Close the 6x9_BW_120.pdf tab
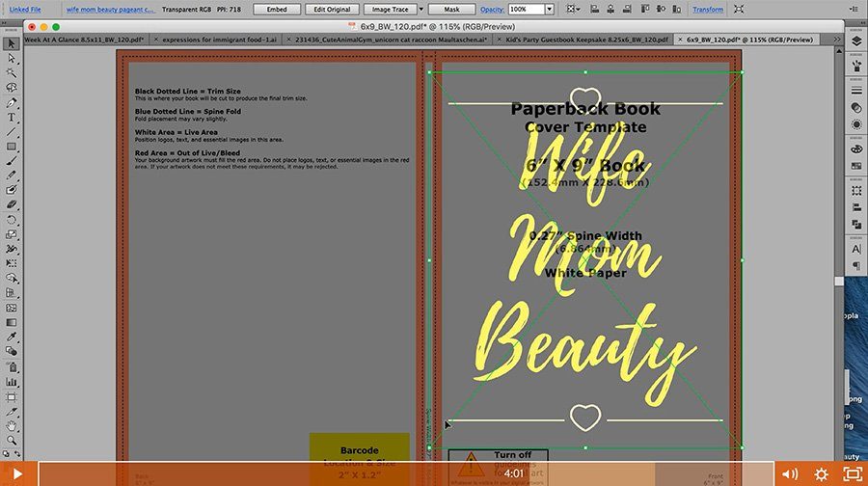Image resolution: width=868 pixels, height=486 pixels. coord(680,40)
